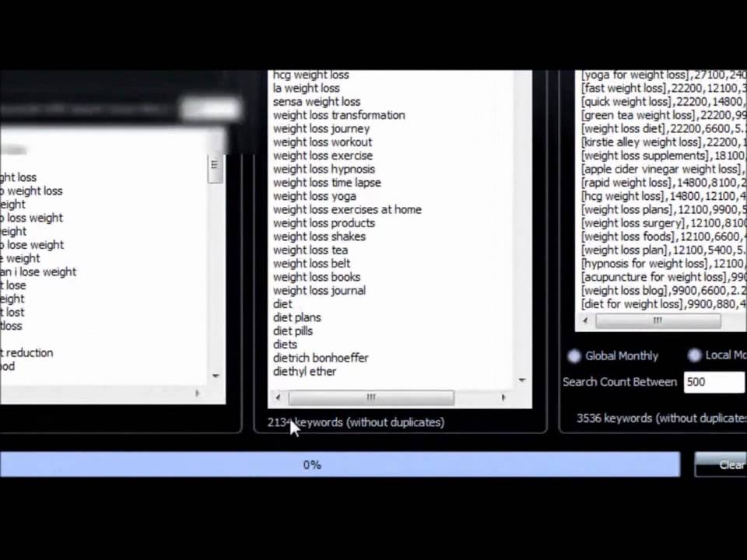
Task: Select 'weight loss tea' keyword
Action: coord(310,250)
